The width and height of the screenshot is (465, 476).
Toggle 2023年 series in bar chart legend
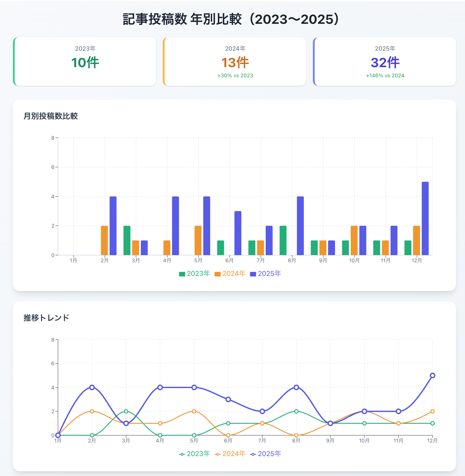pos(198,274)
